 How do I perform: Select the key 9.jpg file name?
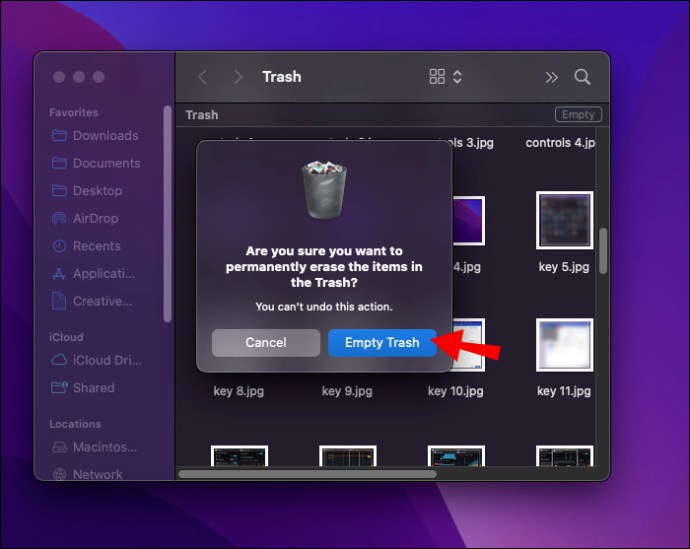click(x=347, y=391)
